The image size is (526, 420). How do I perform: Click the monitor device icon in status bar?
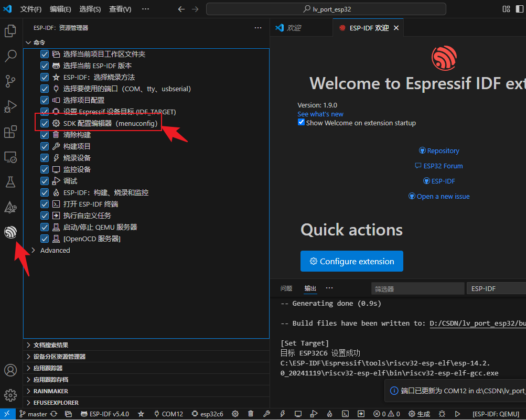(x=298, y=414)
